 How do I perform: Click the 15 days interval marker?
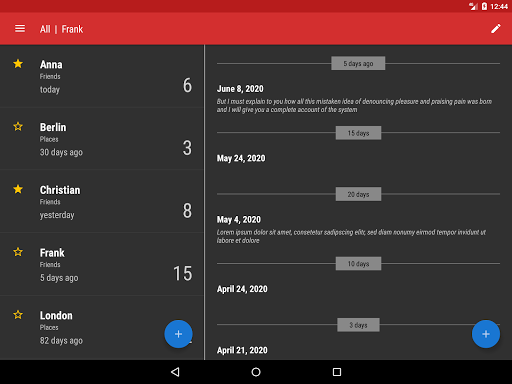tap(358, 133)
